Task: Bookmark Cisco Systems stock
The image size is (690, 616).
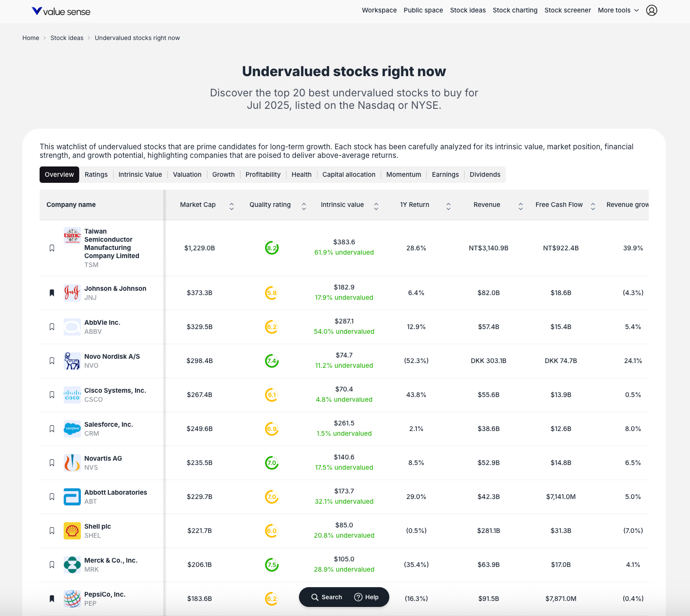Action: tap(52, 395)
